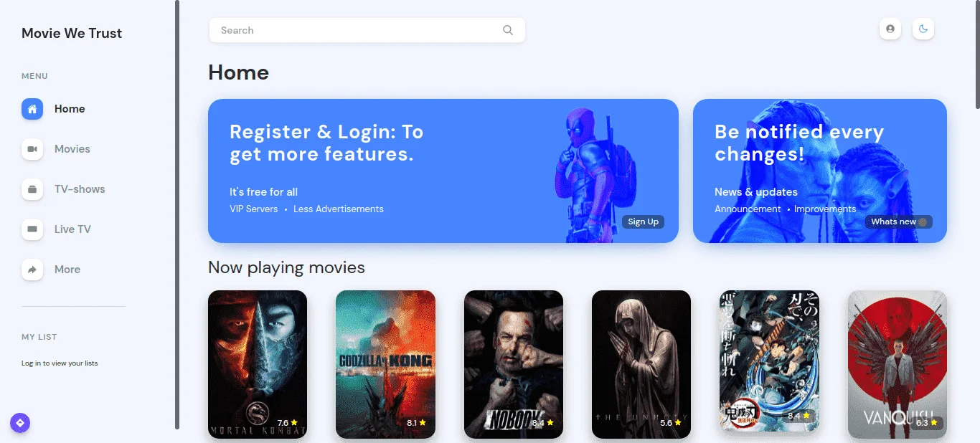The height and width of the screenshot is (443, 980).
Task: Click the Movies camera icon
Action: pos(32,149)
